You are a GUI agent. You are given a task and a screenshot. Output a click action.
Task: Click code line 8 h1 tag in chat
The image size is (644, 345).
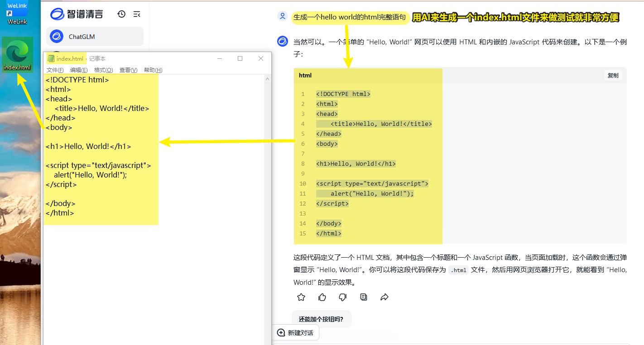click(356, 163)
